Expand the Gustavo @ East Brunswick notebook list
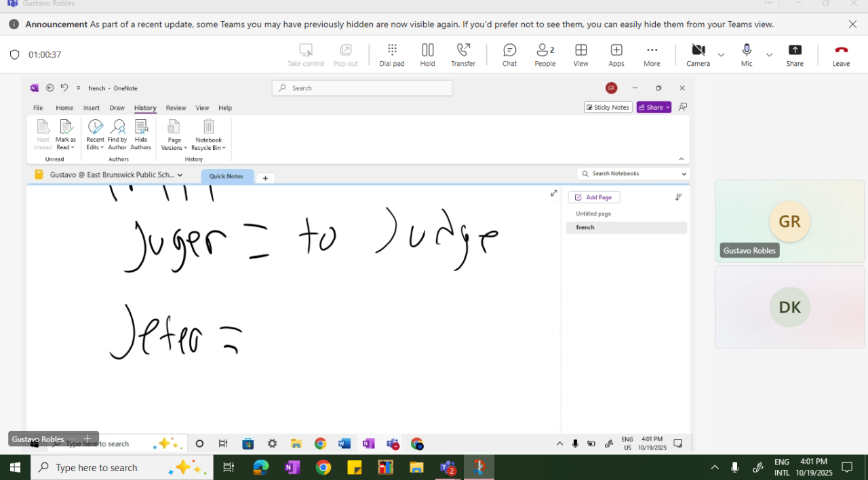The height and width of the screenshot is (480, 868). [x=180, y=175]
